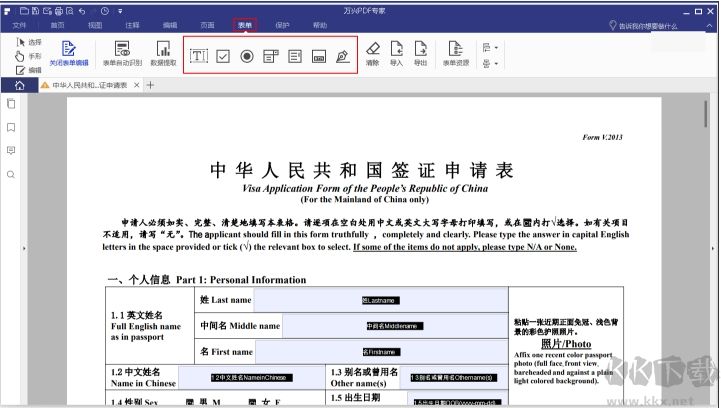
Task: Expand the upper align dropdown arrow
Action: pyautogui.click(x=496, y=47)
